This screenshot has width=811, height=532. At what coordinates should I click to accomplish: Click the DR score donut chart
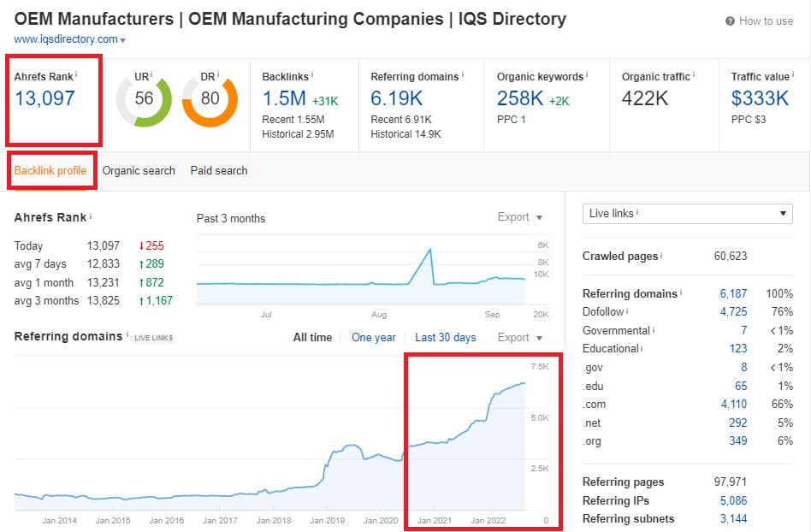tap(210, 98)
